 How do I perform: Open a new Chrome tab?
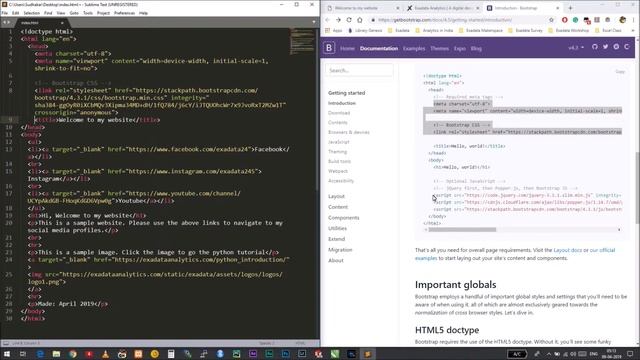point(570,8)
